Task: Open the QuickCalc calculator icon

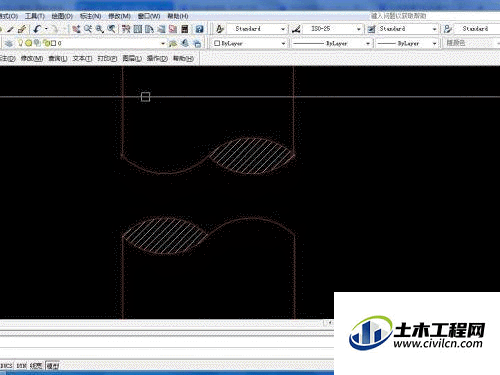Action: coord(184,29)
